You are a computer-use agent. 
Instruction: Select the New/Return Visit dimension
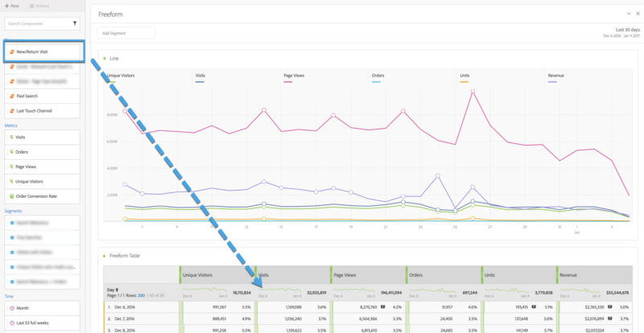[43, 51]
